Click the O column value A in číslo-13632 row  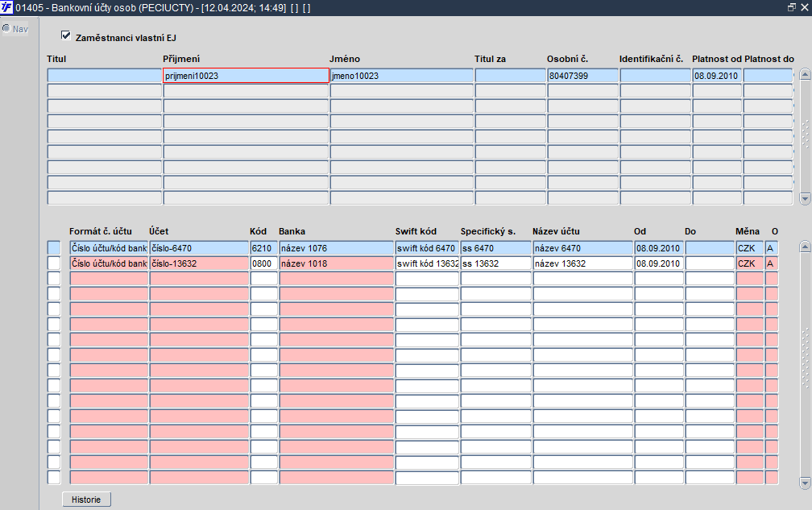pyautogui.click(x=772, y=263)
